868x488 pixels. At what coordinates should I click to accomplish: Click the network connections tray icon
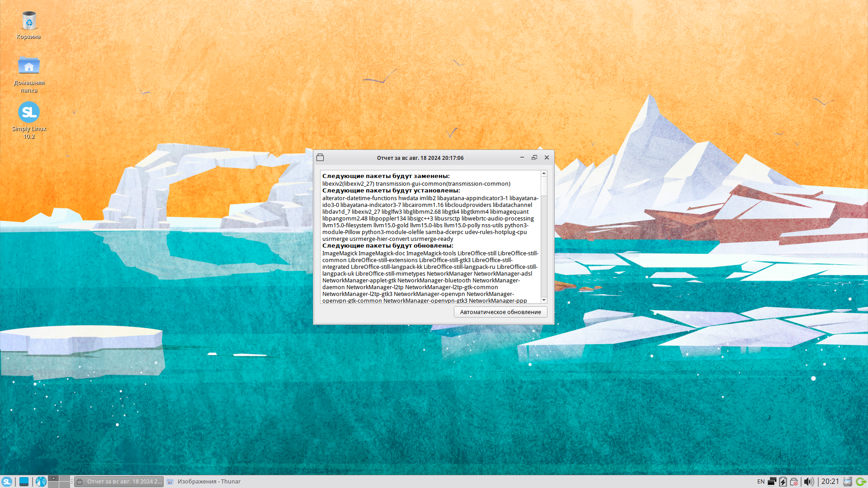click(772, 482)
